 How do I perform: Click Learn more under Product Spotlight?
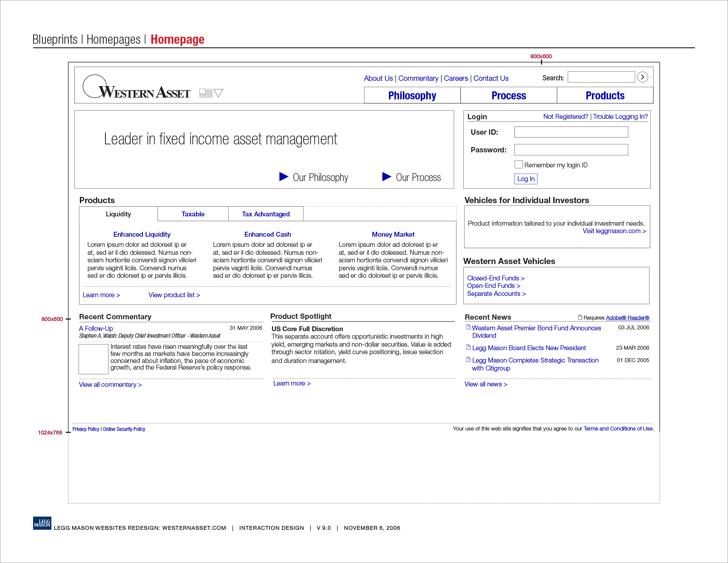[292, 383]
